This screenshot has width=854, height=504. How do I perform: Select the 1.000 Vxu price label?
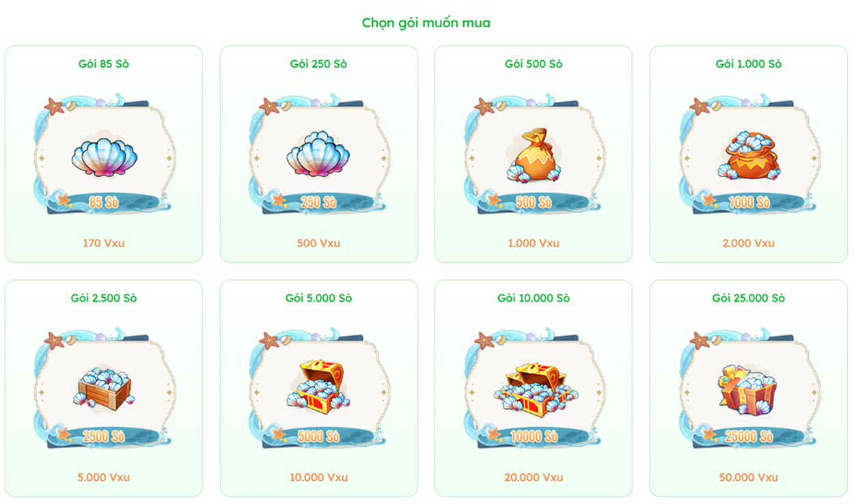tap(533, 243)
